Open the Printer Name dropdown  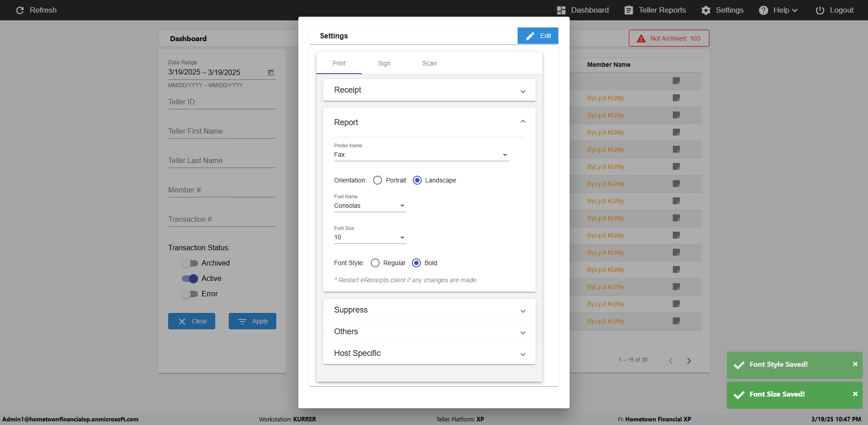421,155
